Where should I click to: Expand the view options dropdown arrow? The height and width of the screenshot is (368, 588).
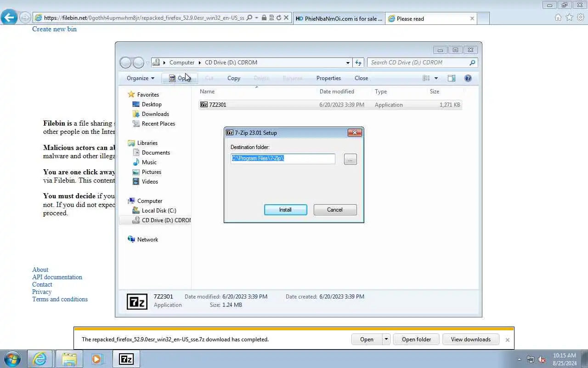[x=436, y=78]
